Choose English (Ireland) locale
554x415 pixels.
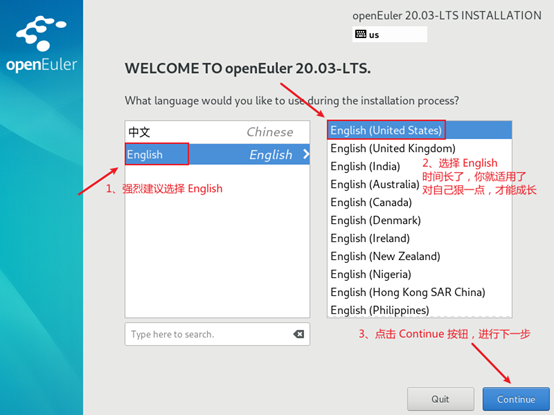[419, 238]
